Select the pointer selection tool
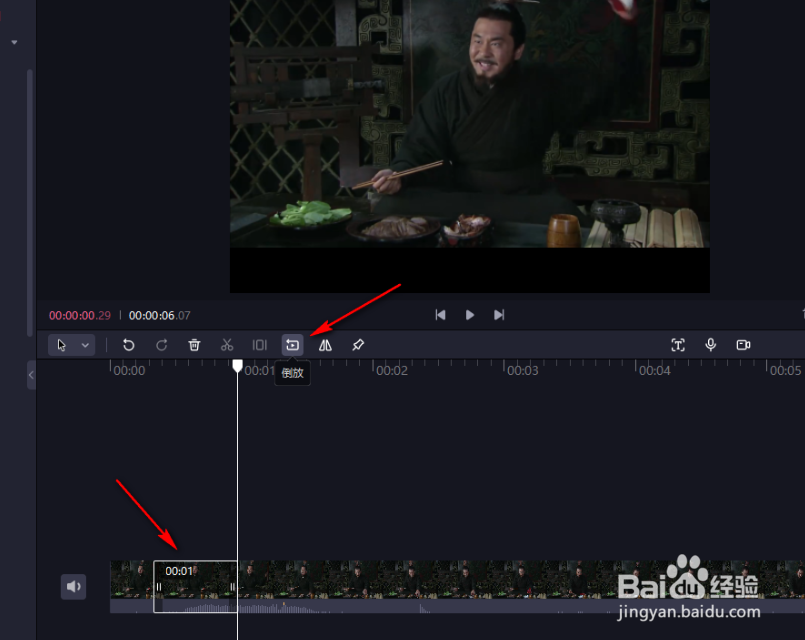Image resolution: width=805 pixels, height=640 pixels. [x=62, y=345]
